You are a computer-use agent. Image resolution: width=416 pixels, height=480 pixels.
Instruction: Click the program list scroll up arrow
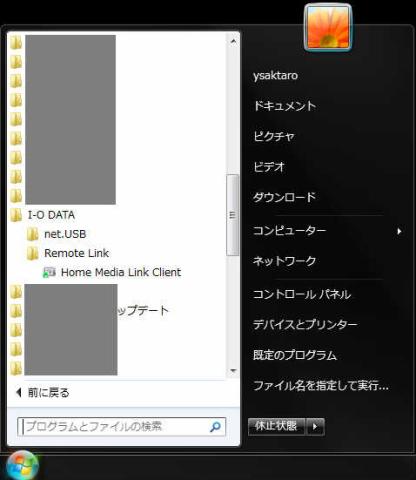coord(233,41)
